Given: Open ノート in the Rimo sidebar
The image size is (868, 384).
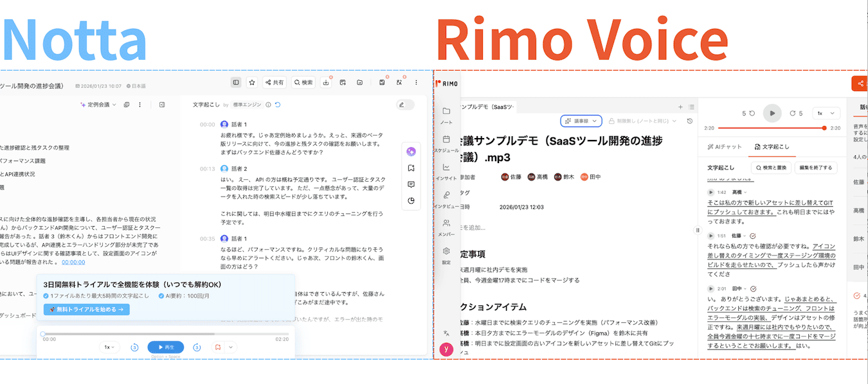Looking at the screenshot, I should [446, 115].
